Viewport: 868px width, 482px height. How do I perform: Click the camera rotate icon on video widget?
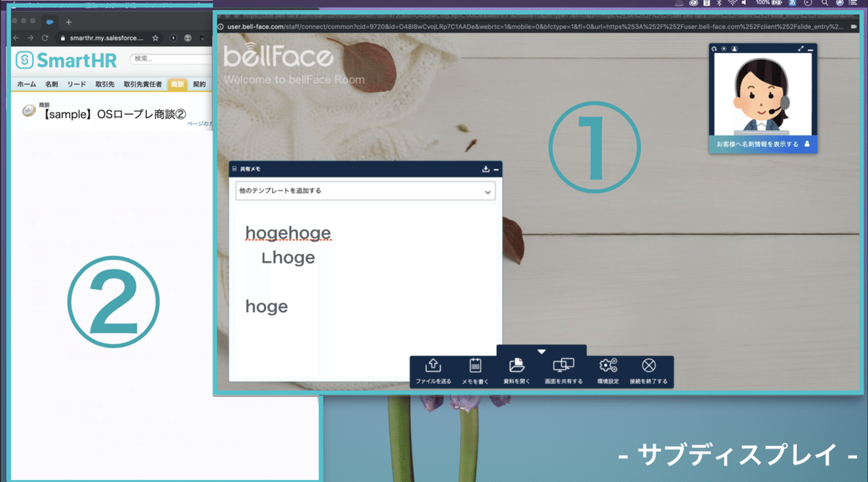point(714,48)
